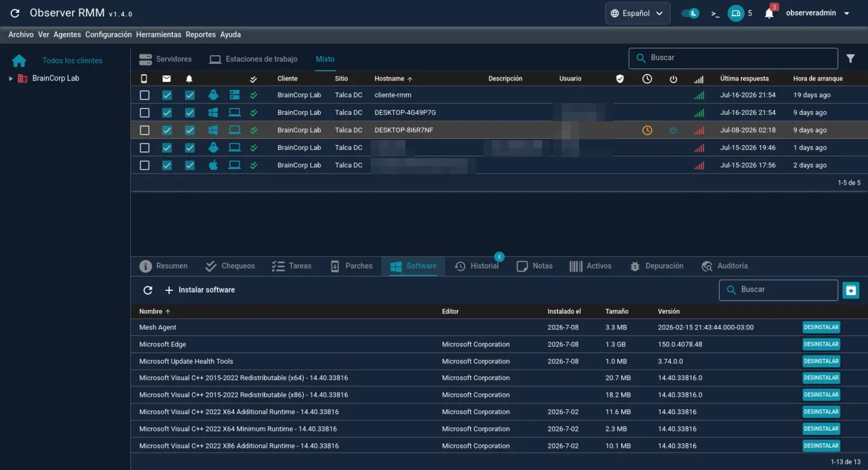Click the green signal bars for cliente-rmm
This screenshot has width=868, height=470.
point(699,95)
